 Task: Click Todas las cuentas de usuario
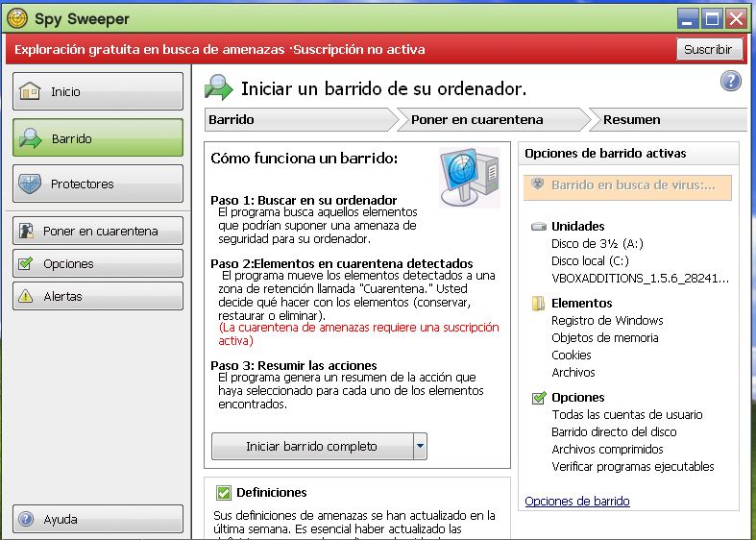coord(627,415)
